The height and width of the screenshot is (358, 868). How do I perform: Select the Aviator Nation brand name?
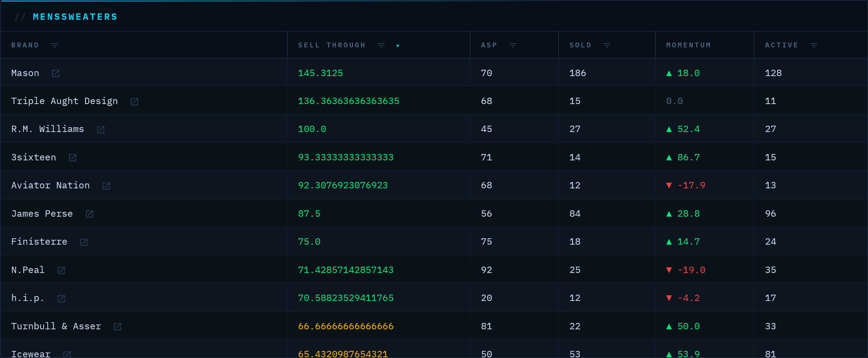[50, 185]
